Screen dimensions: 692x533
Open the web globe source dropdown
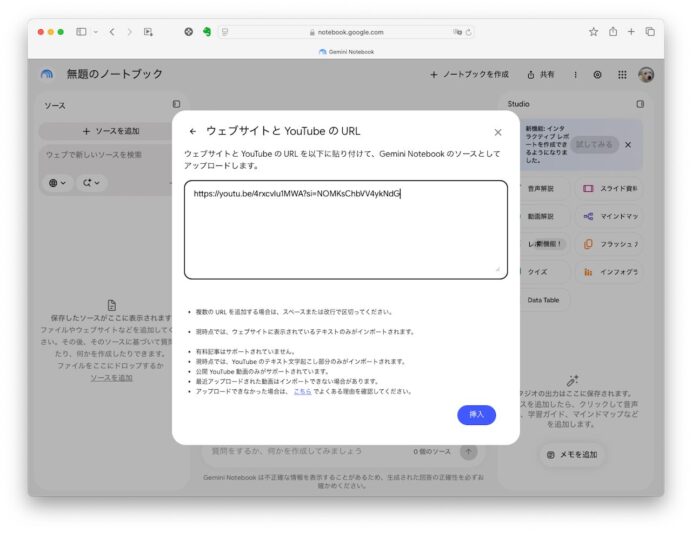[57, 183]
